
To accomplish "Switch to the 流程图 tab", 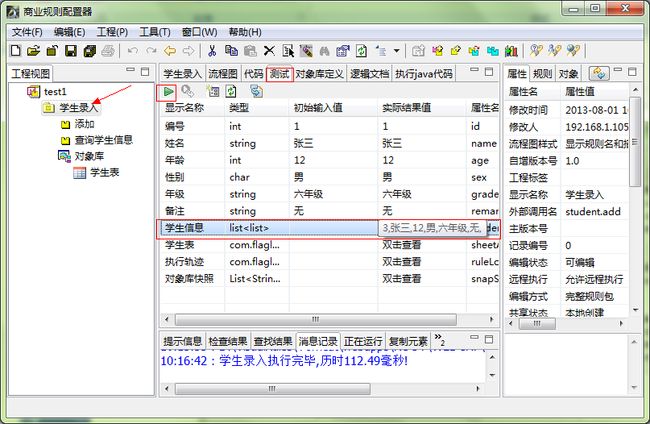I will (x=223, y=74).
